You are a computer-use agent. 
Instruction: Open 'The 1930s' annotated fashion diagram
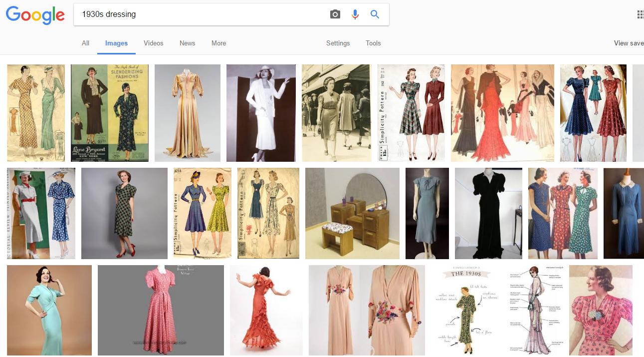click(467, 311)
